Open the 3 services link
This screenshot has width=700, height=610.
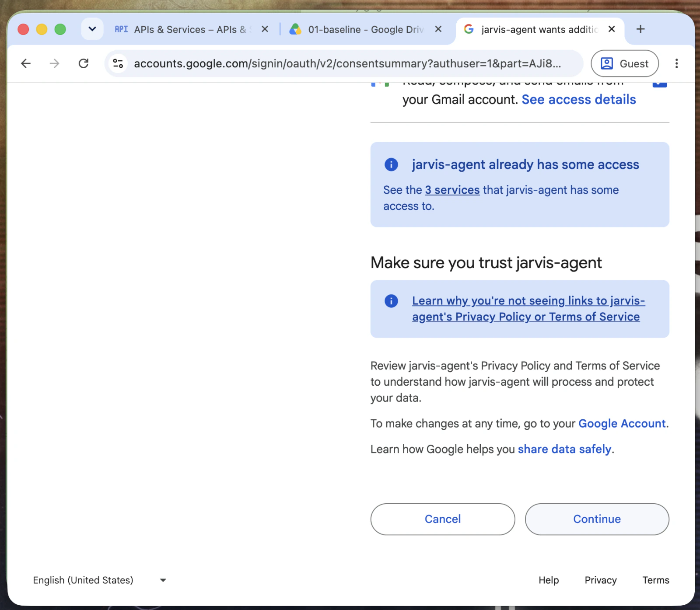point(452,190)
